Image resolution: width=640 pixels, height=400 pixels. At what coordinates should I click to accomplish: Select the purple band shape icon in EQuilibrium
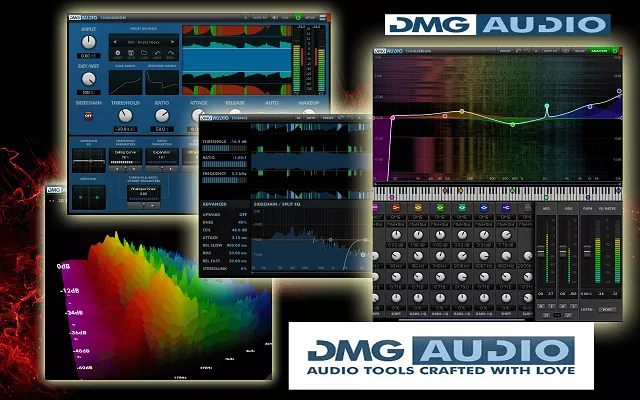(x=506, y=208)
